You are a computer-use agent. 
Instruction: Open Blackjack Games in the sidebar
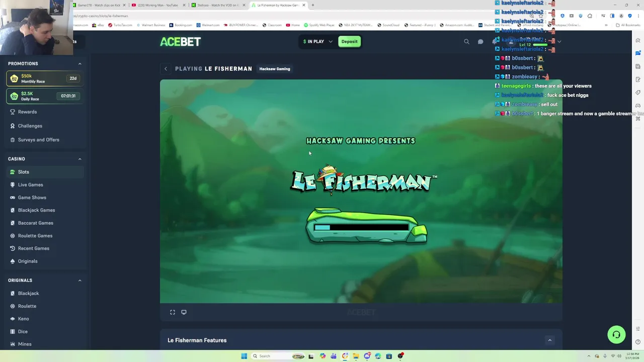[x=44, y=210]
